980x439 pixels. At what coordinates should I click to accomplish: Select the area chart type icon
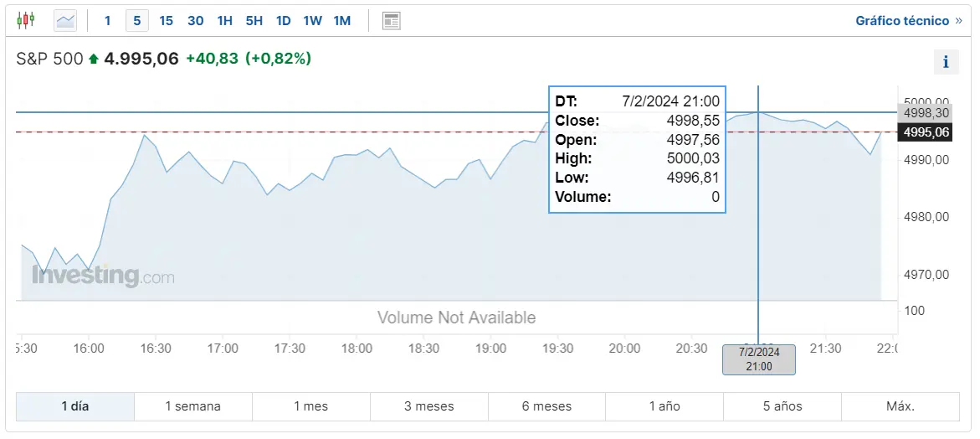65,21
